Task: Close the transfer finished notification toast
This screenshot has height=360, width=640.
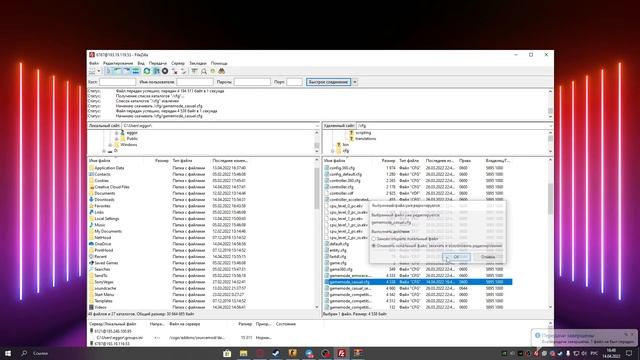Action: [x=632, y=334]
